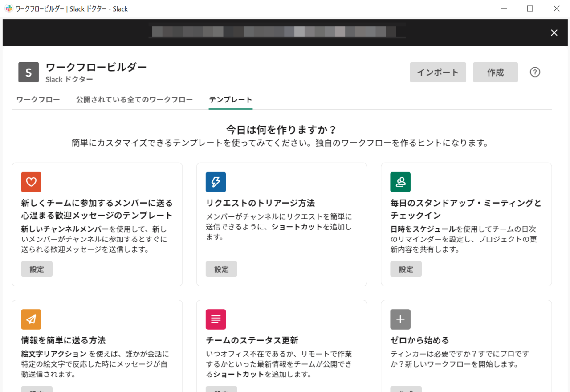Open the ゼロから始める card title

coord(419,340)
